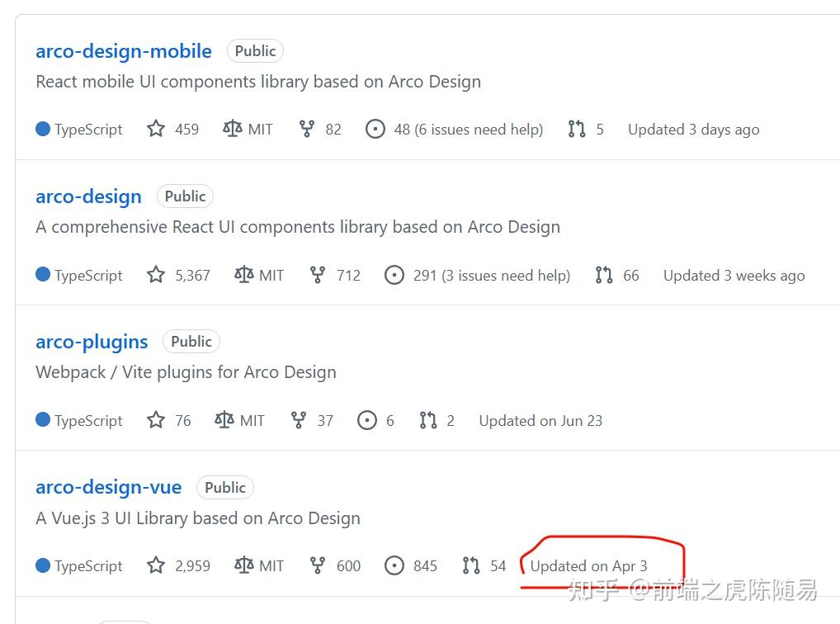Click the fork icon showing 82 forks
840x624 pixels.
pyautogui.click(x=307, y=129)
